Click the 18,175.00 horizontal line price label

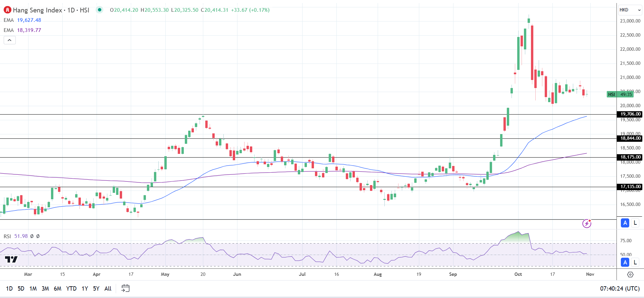630,157
